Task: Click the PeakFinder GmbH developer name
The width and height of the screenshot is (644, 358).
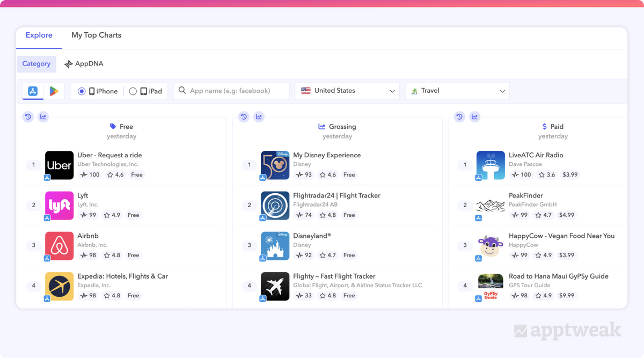Action: click(533, 204)
